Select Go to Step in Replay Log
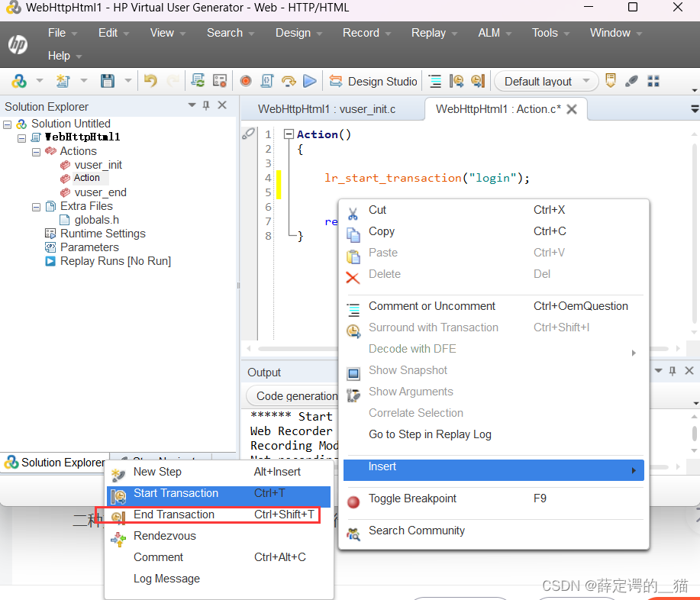Image resolution: width=700 pixels, height=600 pixels. point(494,434)
